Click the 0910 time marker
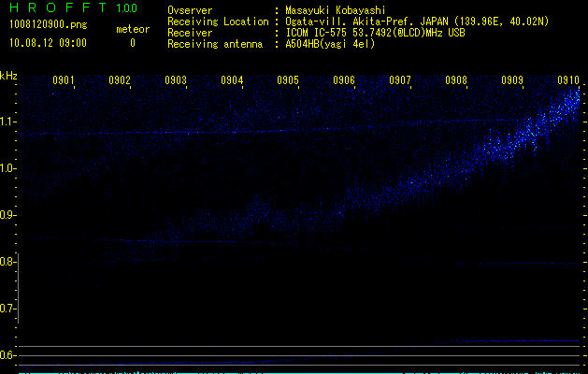This screenshot has height=374, width=588. [568, 80]
